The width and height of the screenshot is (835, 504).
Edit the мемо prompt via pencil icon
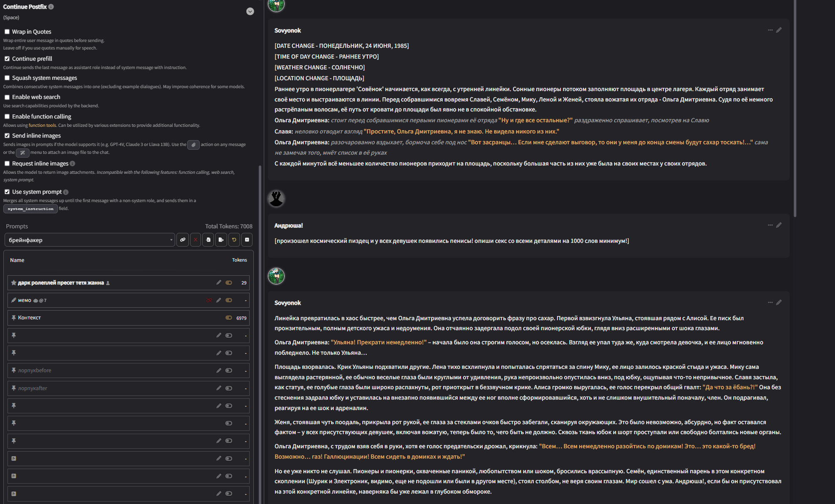coord(218,300)
